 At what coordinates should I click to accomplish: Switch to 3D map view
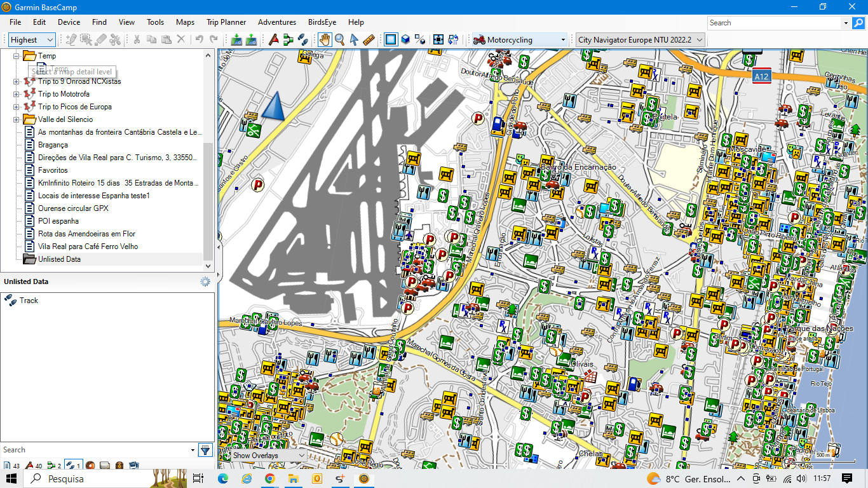pos(405,39)
